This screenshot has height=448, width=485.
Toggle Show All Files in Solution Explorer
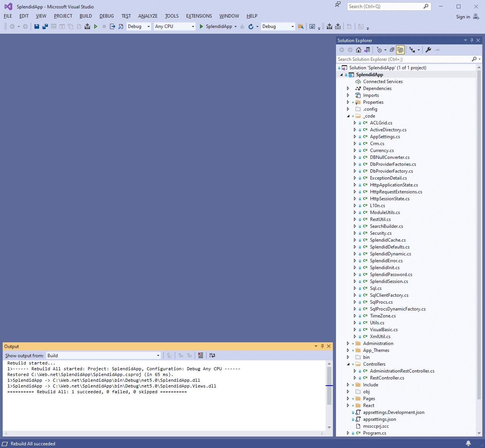click(400, 50)
